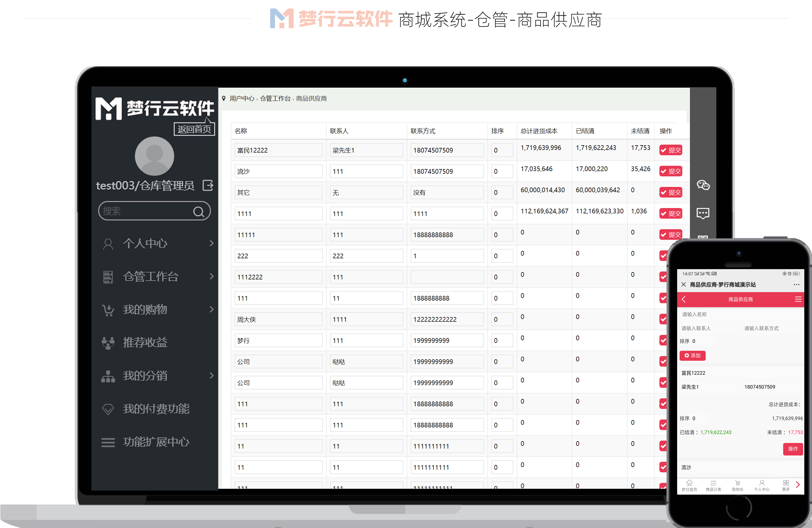Click 提交 for row 流沙
This screenshot has height=528, width=812.
(x=671, y=171)
